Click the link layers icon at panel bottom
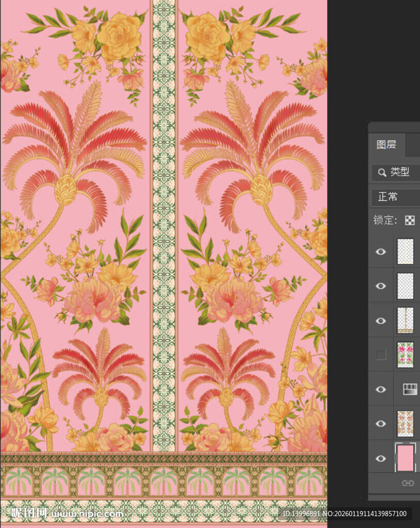 tap(408, 483)
